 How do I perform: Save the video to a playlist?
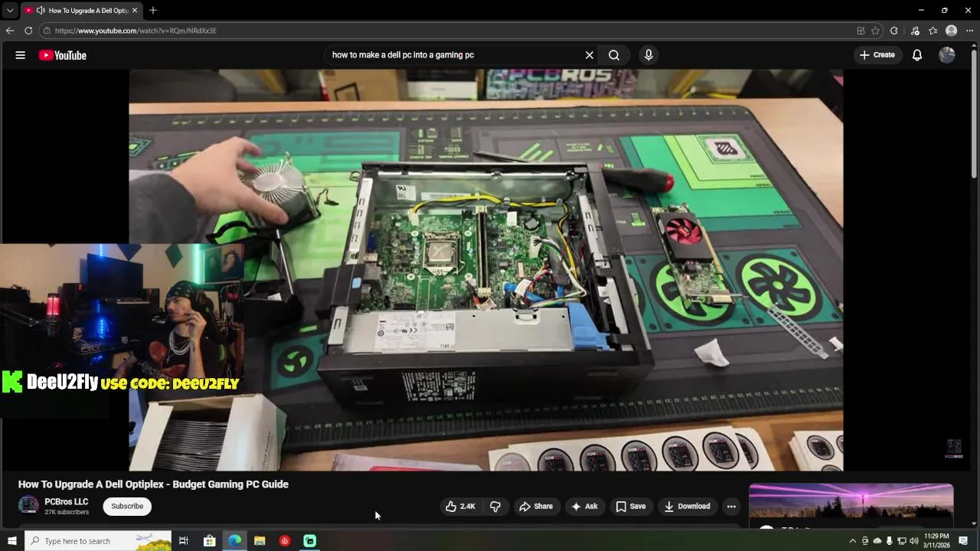(x=631, y=507)
